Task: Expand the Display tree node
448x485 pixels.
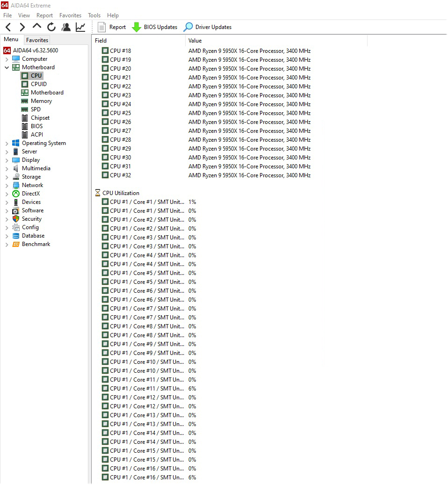Action: (x=7, y=160)
